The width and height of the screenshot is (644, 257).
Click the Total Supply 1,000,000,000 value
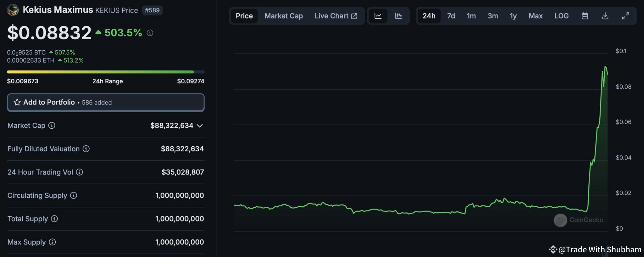pyautogui.click(x=180, y=219)
